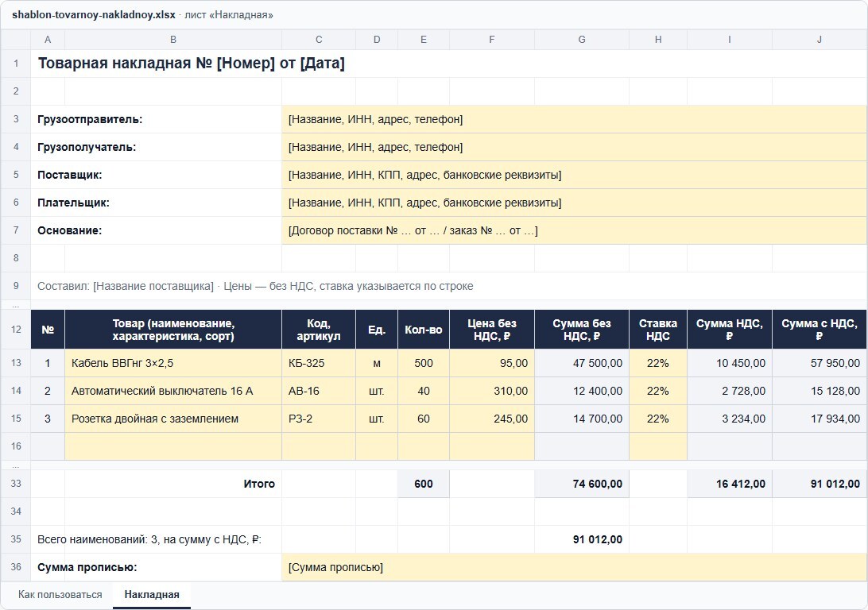Image resolution: width=868 pixels, height=610 pixels.
Task: Click the total «74 600,00» in Итого row
Action: 582,484
